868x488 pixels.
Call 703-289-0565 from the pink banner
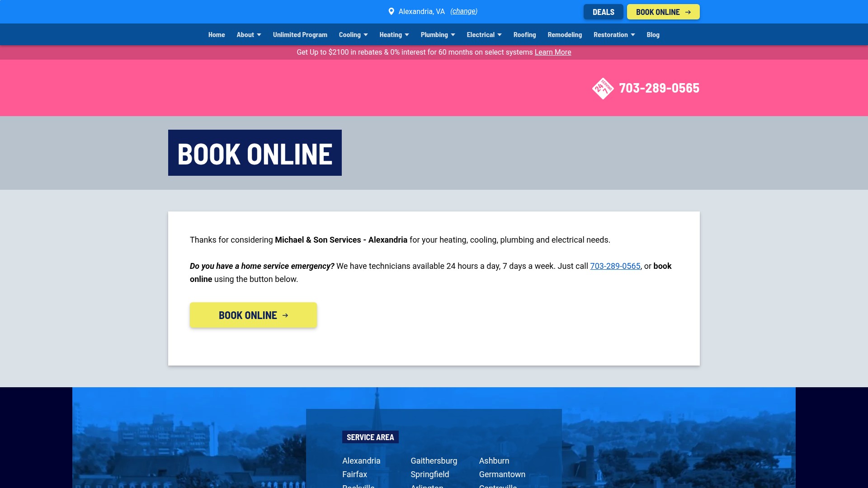[659, 88]
